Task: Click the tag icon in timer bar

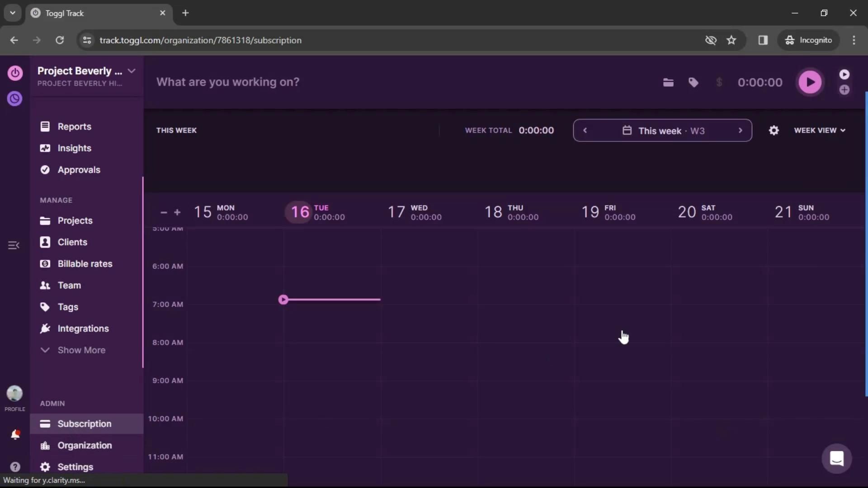Action: [693, 82]
